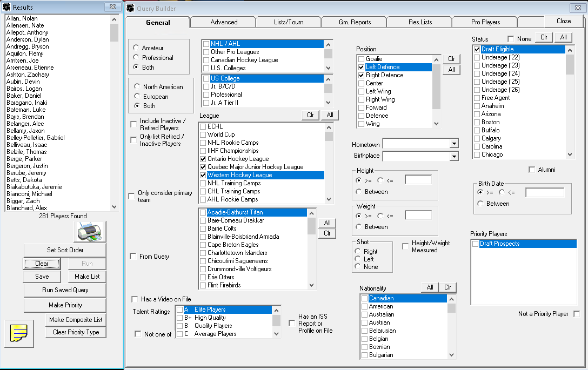The image size is (588, 370).
Task: Open the Hometown dropdown
Action: click(x=454, y=144)
